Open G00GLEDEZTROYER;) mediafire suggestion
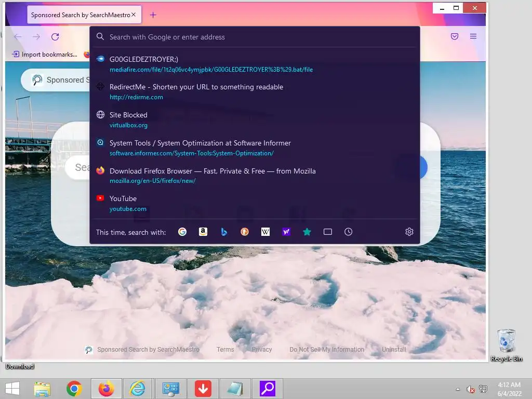Screen dimensions: 532x399 255,64
